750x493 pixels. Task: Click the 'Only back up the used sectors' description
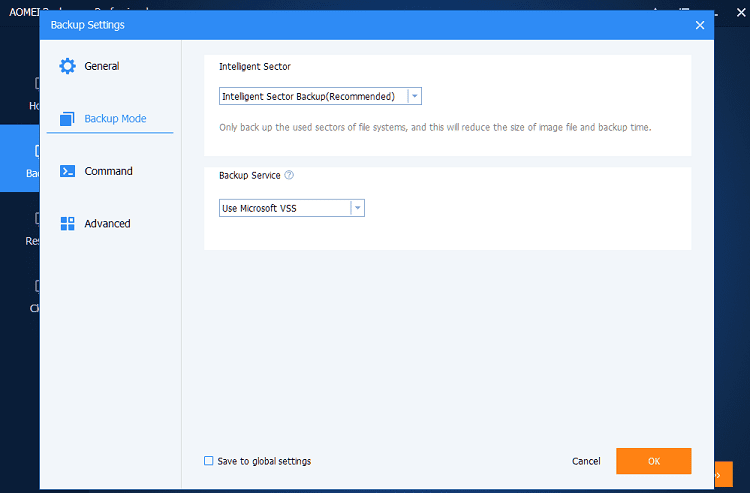[435, 127]
